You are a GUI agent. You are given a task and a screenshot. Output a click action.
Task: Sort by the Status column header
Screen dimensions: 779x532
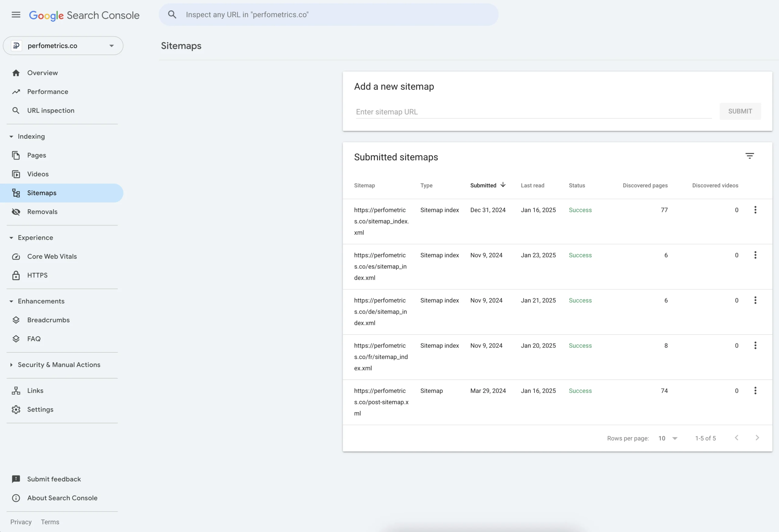pos(577,185)
